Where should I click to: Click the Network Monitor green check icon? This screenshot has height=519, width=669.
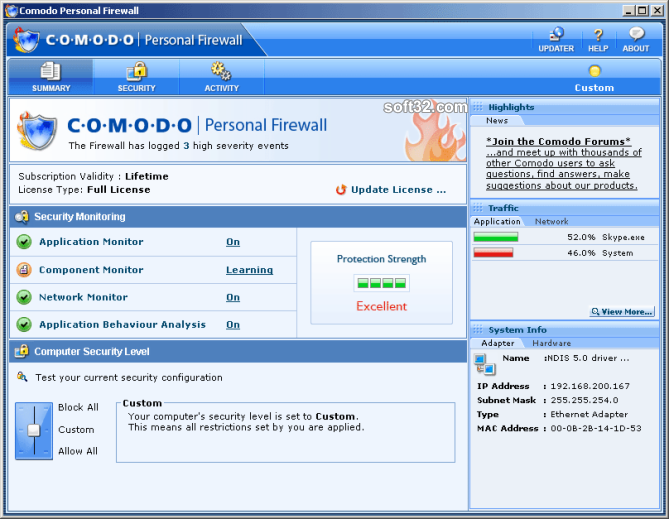(24, 297)
